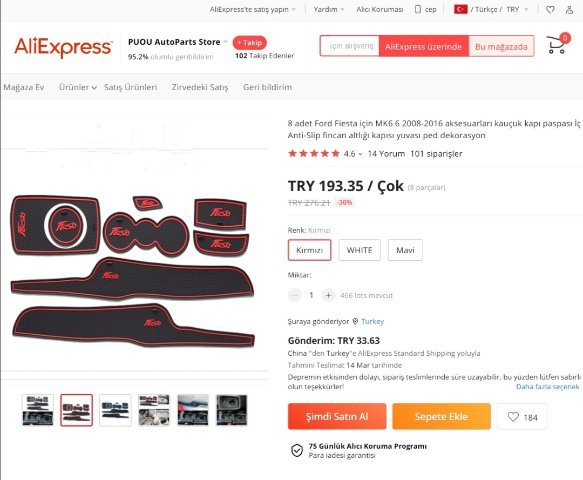Click the location pin next to Turkey
Image resolution: width=583 pixels, height=480 pixels.
(355, 322)
